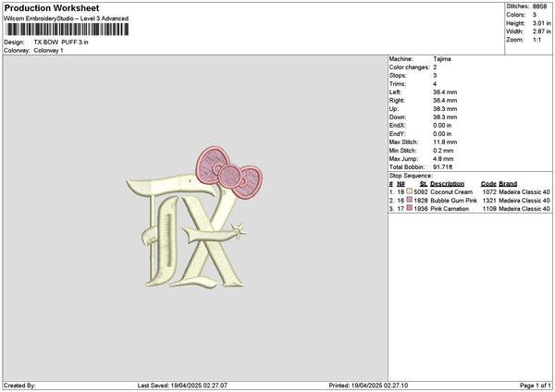The image size is (555, 392).
Task: Click the 'Color changes:' label
Action: 410,67
